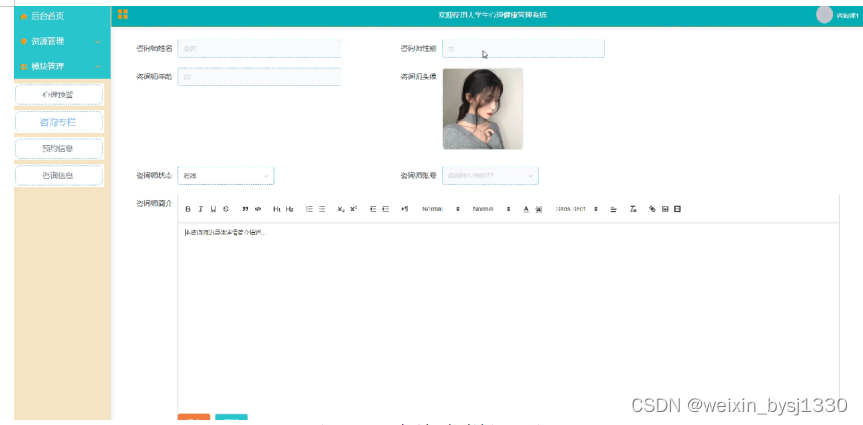Create an ordered numbered list
Screen dimensions: 863x425
[309, 209]
